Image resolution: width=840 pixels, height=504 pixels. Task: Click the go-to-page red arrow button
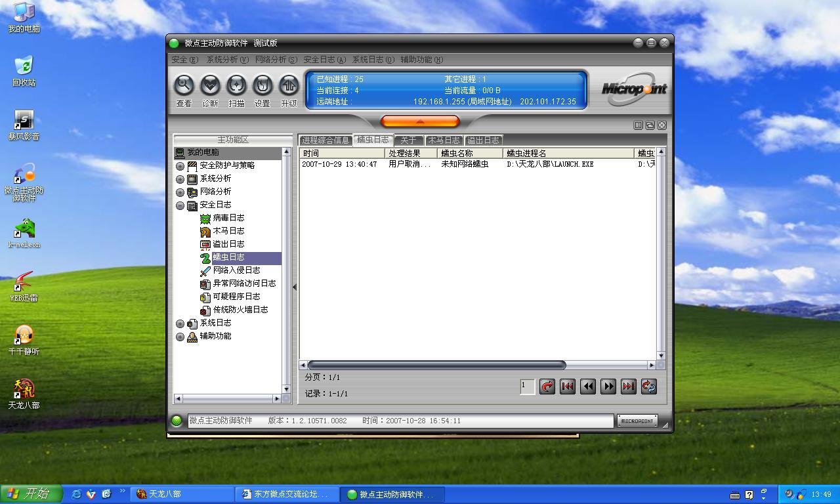tap(547, 387)
